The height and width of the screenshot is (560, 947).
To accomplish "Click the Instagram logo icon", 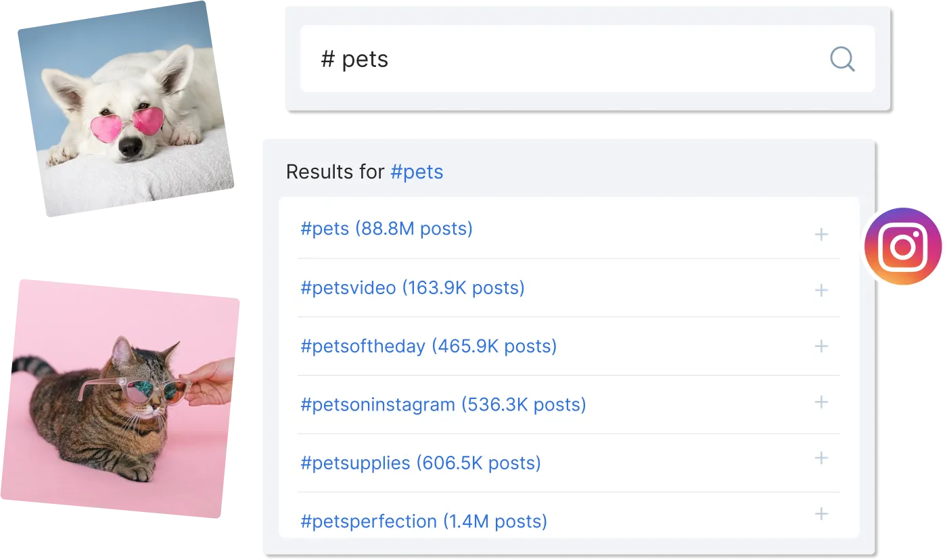I will 904,247.
